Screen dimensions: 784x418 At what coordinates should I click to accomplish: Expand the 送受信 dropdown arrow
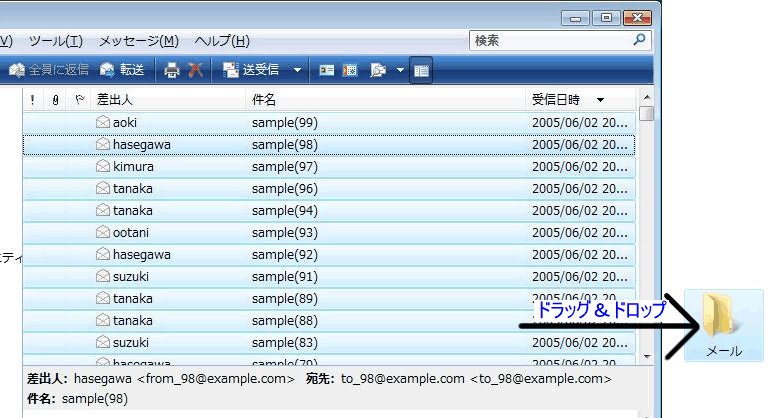[x=298, y=70]
